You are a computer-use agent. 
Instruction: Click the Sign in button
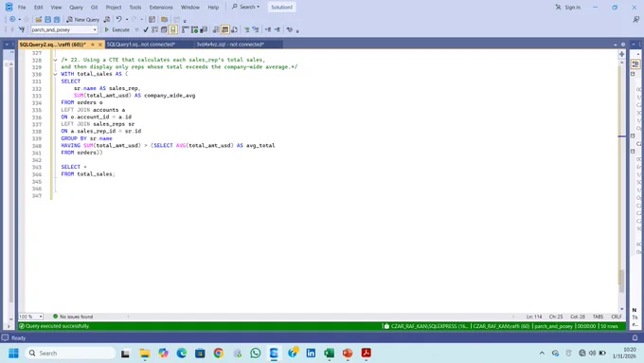pyautogui.click(x=568, y=7)
